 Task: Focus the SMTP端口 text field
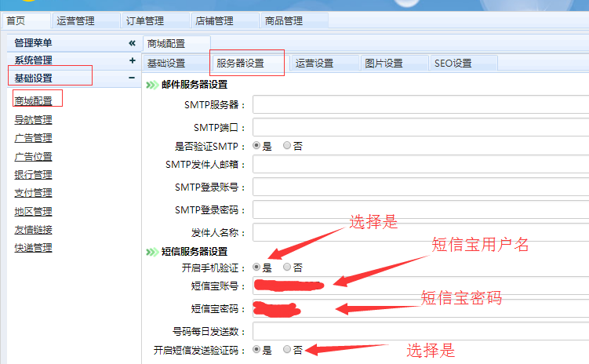(x=420, y=126)
